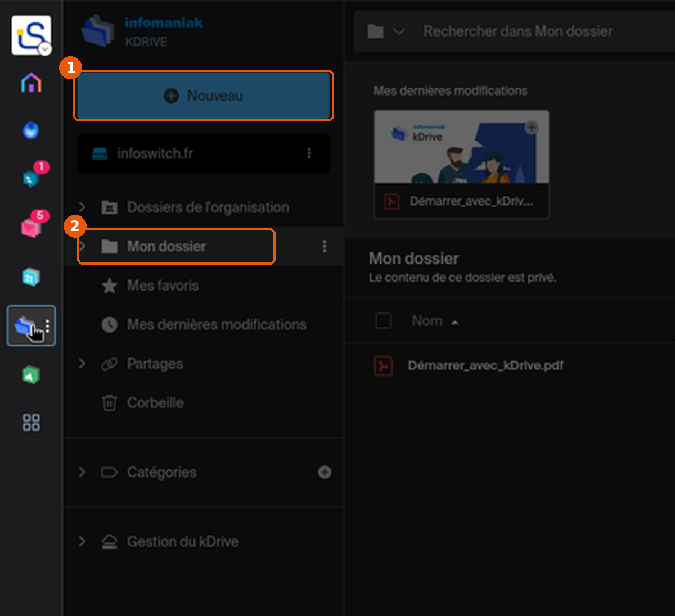Add a new category with plus icon

[325, 472]
